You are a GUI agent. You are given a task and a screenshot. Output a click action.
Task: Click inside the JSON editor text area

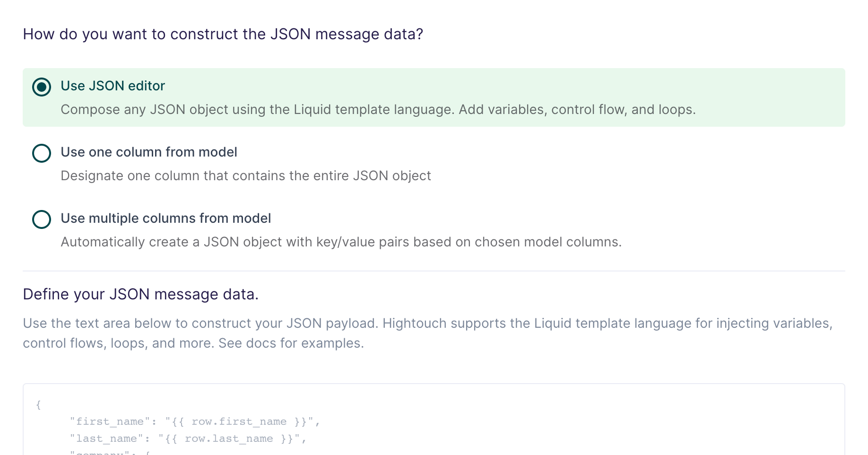[425, 421]
